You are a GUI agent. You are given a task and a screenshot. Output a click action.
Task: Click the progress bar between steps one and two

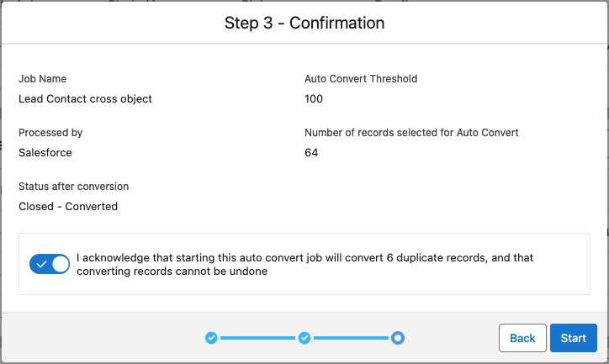tap(258, 338)
